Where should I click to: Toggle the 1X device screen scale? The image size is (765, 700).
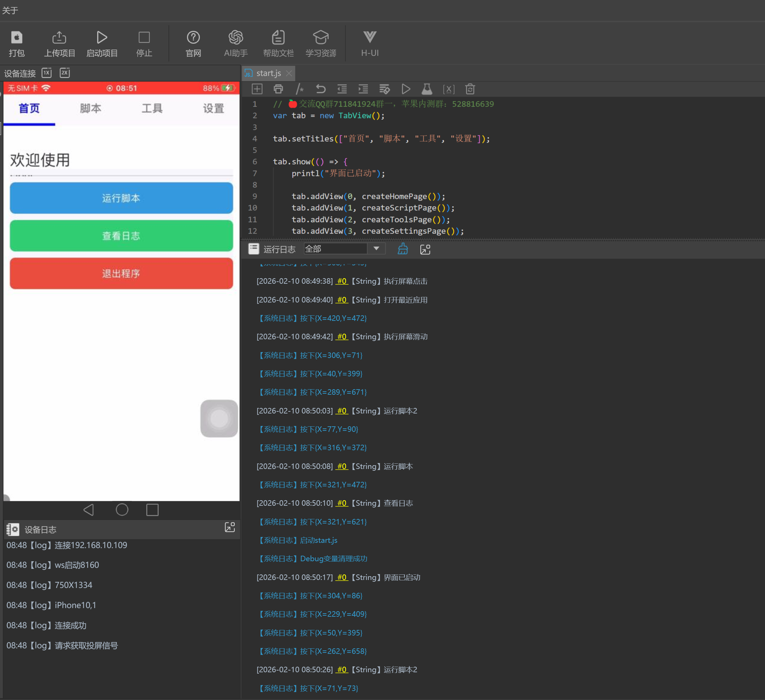point(47,72)
